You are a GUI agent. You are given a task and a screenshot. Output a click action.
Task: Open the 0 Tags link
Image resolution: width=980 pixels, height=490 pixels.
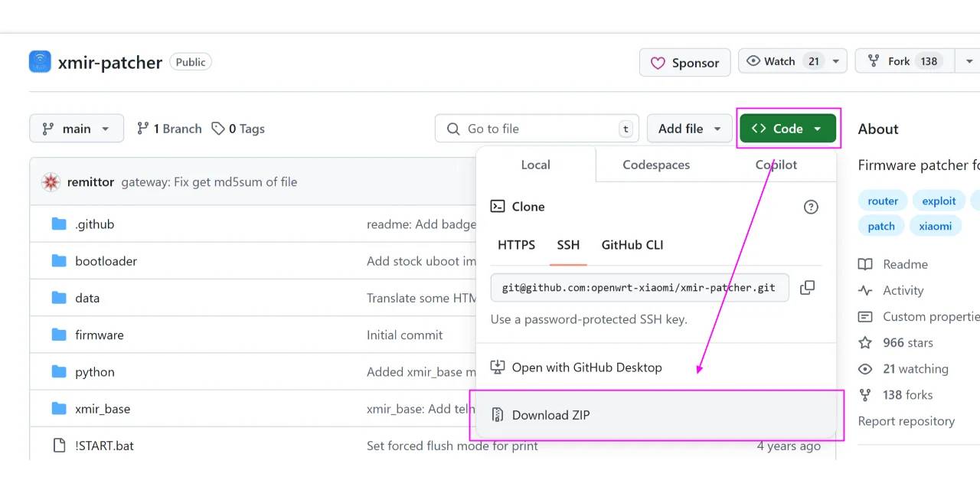click(238, 129)
